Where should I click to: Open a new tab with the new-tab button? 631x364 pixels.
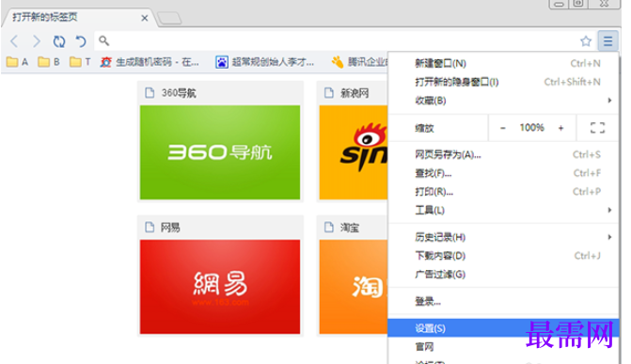pyautogui.click(x=169, y=18)
